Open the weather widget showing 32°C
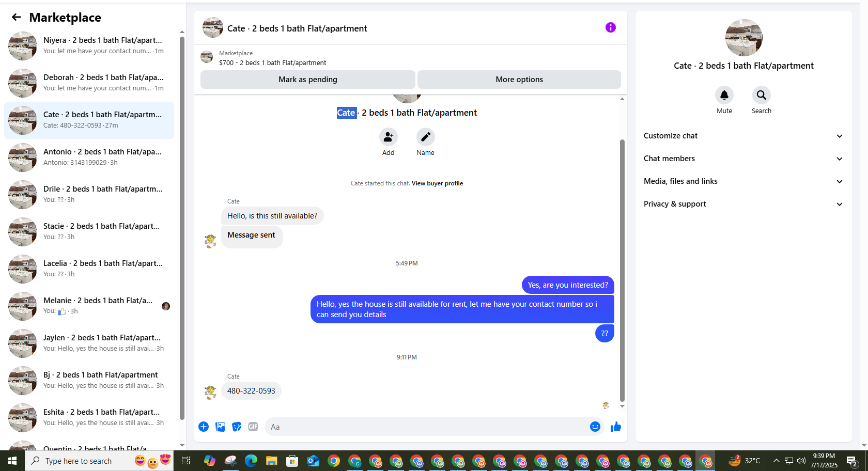Image resolution: width=868 pixels, height=471 pixels. coord(744,461)
